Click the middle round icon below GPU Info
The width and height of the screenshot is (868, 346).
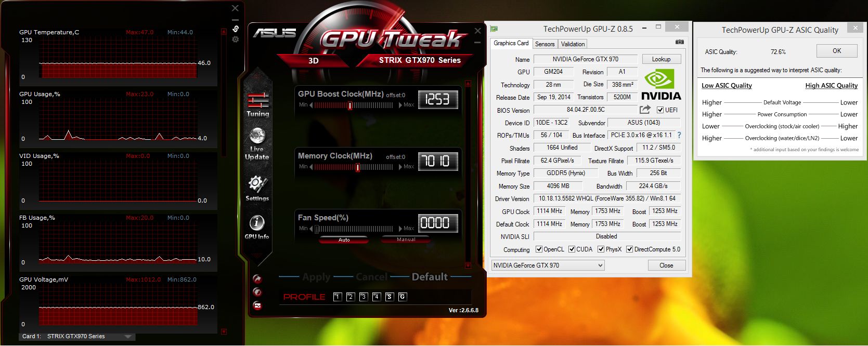pyautogui.click(x=257, y=292)
